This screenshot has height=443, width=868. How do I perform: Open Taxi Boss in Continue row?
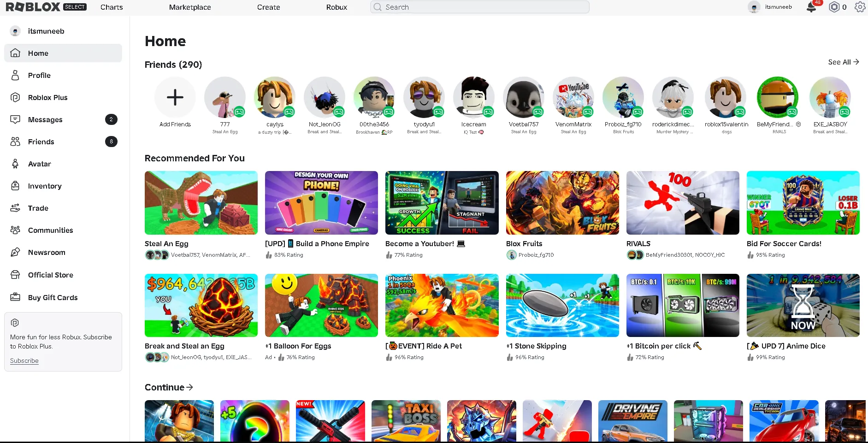pos(406,421)
